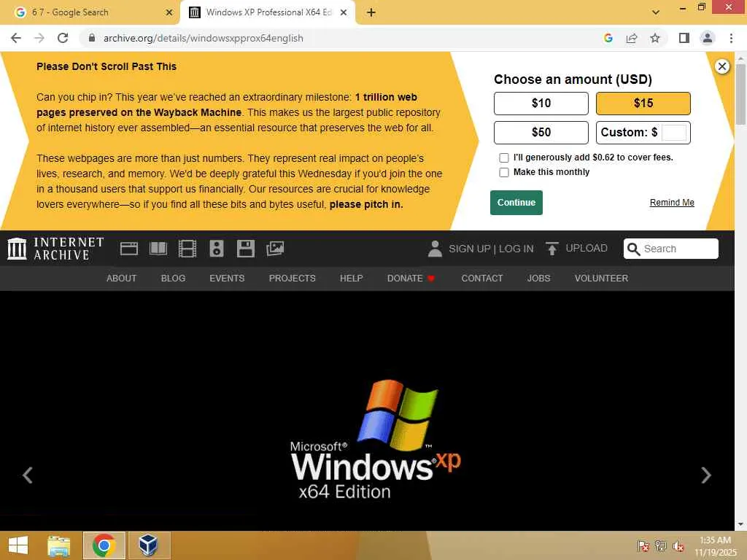Viewport: 747px width, 560px height.
Task: Show previous carousel image
Action: (27, 475)
